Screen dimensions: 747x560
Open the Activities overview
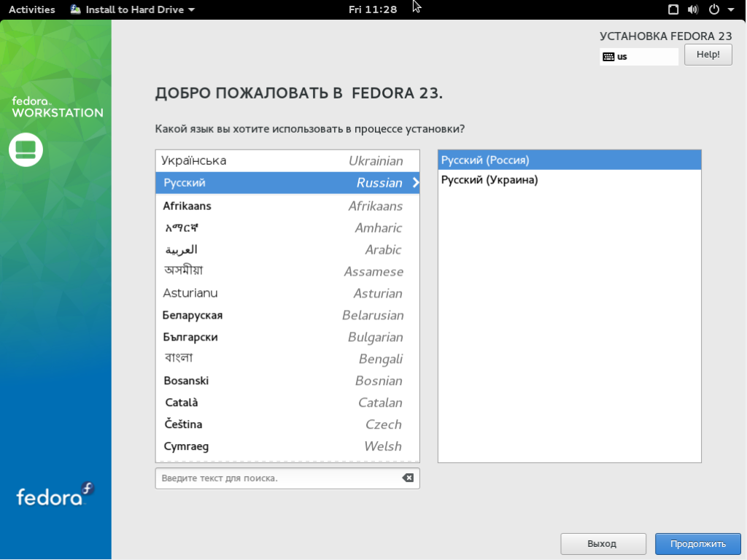[32, 9]
